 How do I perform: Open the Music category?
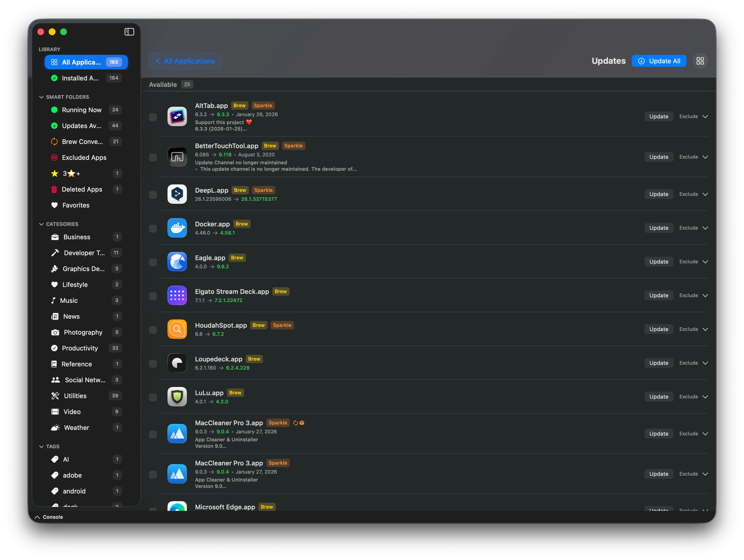86,301
